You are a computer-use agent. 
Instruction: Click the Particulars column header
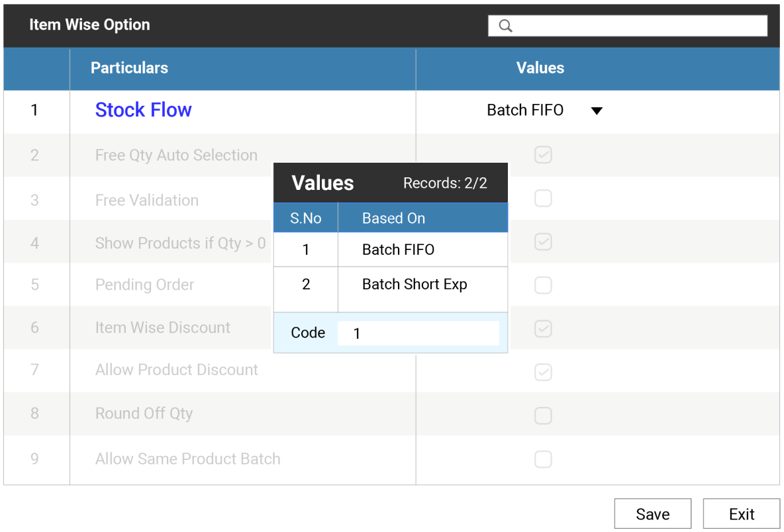coord(129,68)
